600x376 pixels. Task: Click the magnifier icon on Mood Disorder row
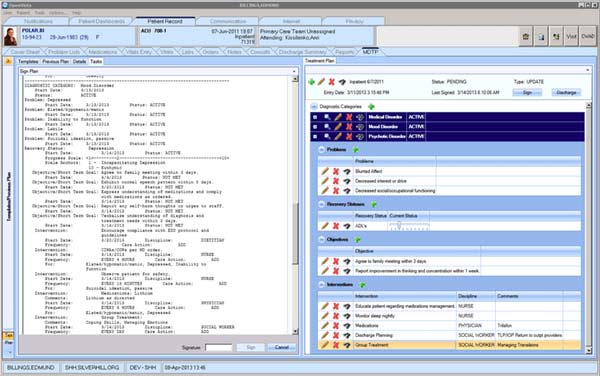(327, 127)
